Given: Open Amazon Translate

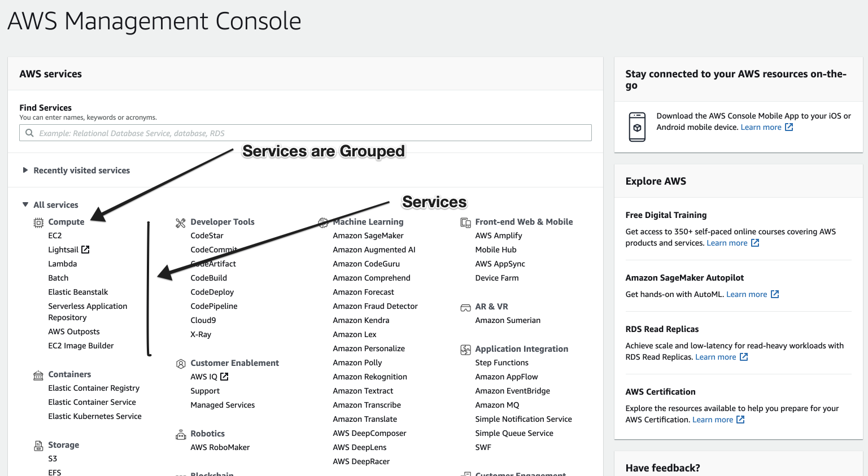Looking at the screenshot, I should [365, 419].
